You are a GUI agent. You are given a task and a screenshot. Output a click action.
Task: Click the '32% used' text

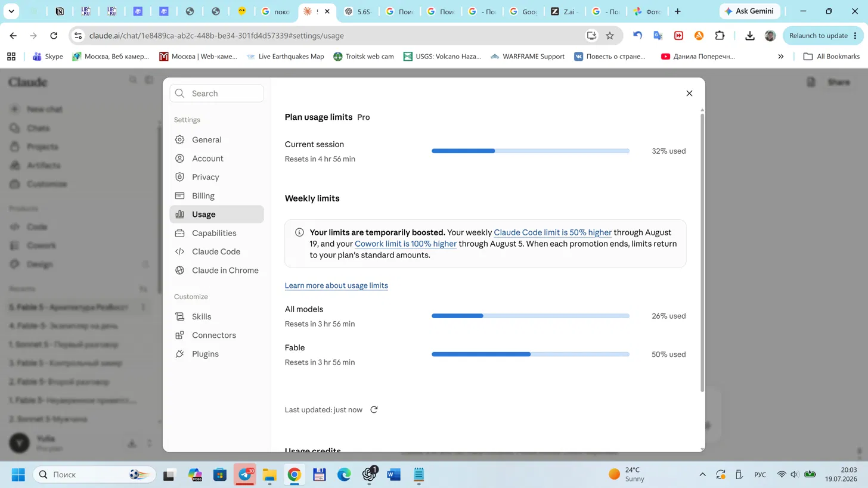(x=669, y=151)
